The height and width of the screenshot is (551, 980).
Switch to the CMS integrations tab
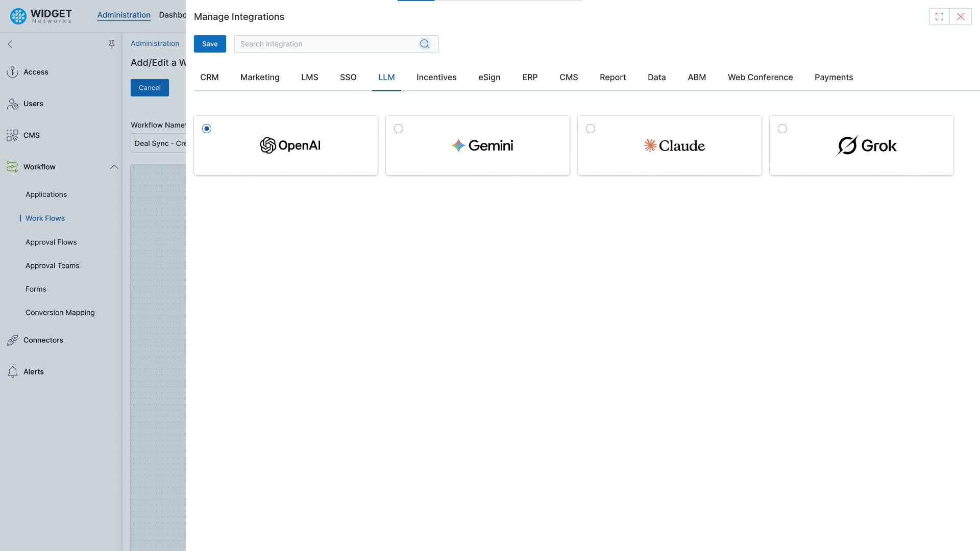pyautogui.click(x=569, y=78)
